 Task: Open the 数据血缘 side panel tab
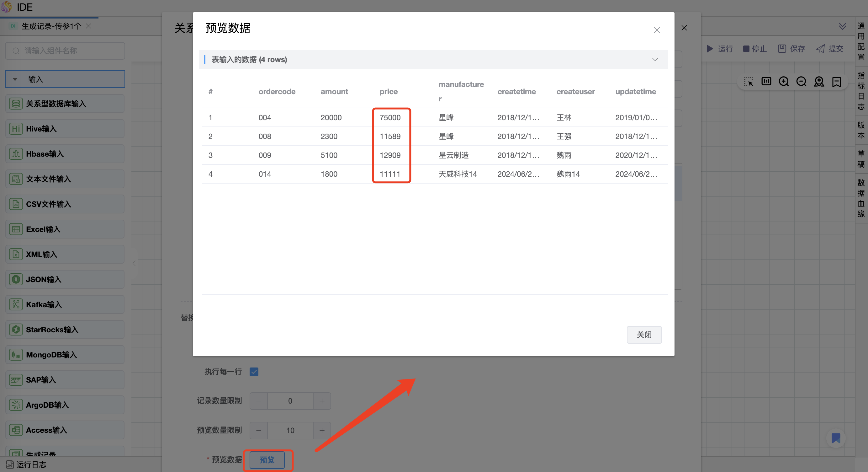pos(861,198)
